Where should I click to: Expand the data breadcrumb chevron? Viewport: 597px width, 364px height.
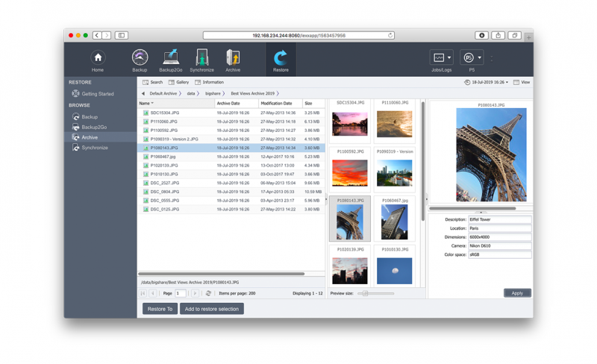(198, 93)
